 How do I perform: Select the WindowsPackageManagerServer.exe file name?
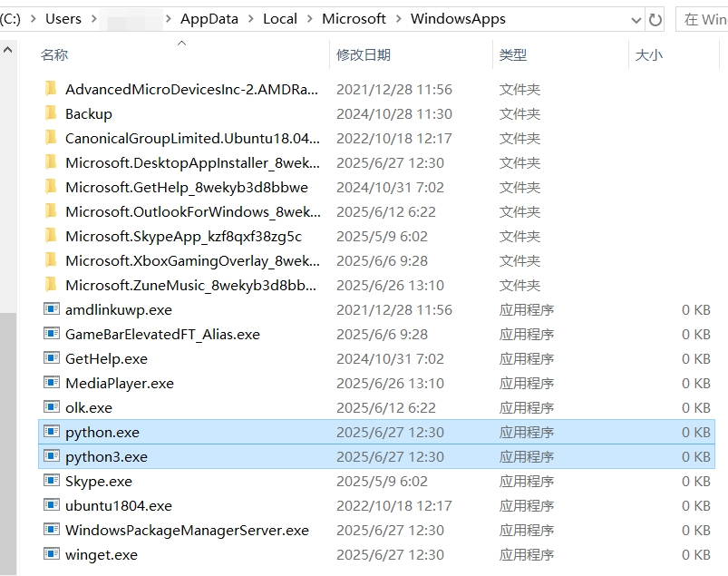(187, 531)
